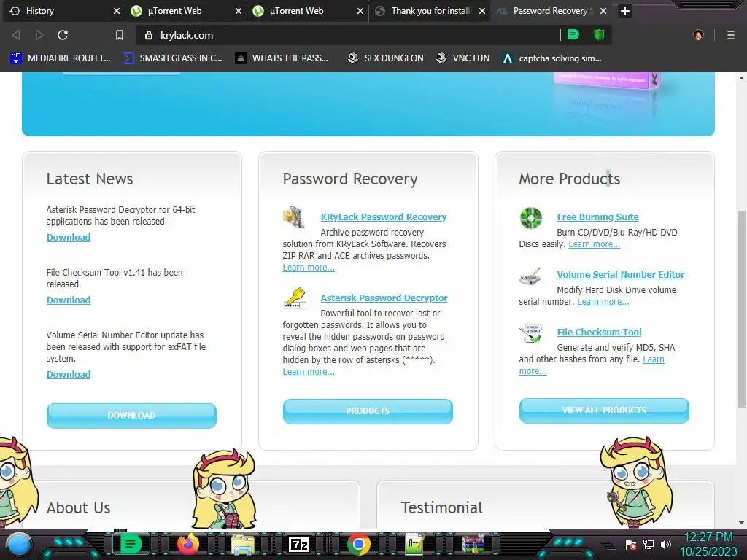Close the Thank you for installing tab

(482, 10)
